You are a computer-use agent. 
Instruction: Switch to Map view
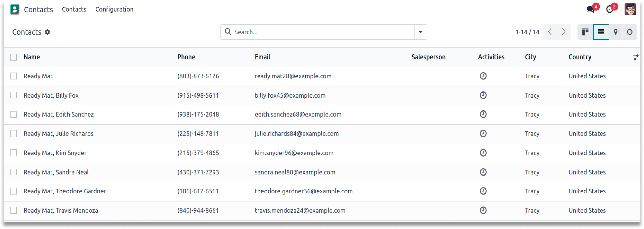point(615,32)
